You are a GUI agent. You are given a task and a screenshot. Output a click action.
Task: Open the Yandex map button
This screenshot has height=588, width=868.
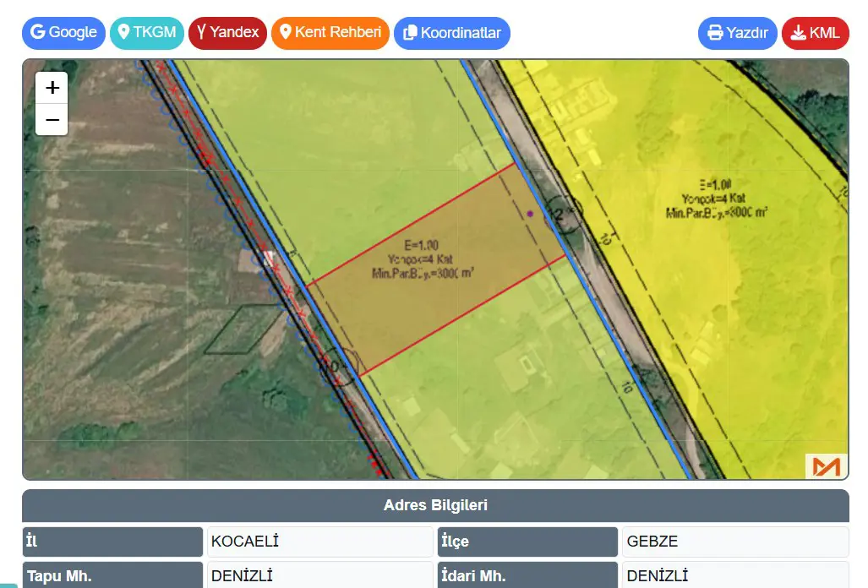pyautogui.click(x=227, y=33)
